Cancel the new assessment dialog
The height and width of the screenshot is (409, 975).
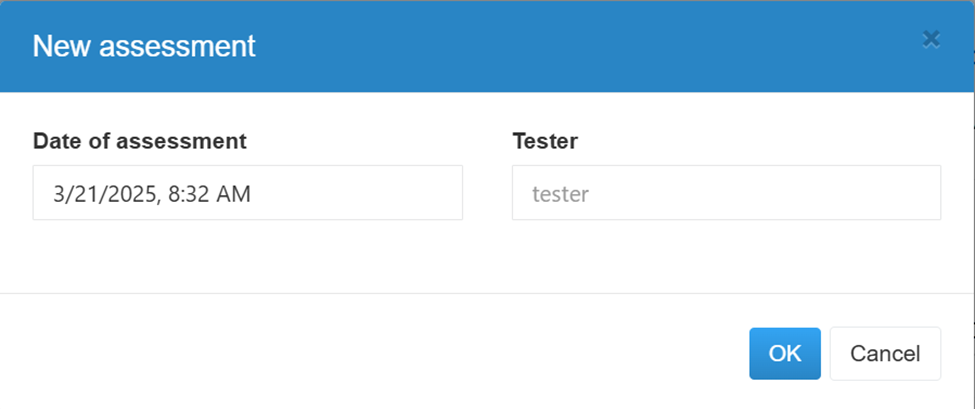coord(885,354)
